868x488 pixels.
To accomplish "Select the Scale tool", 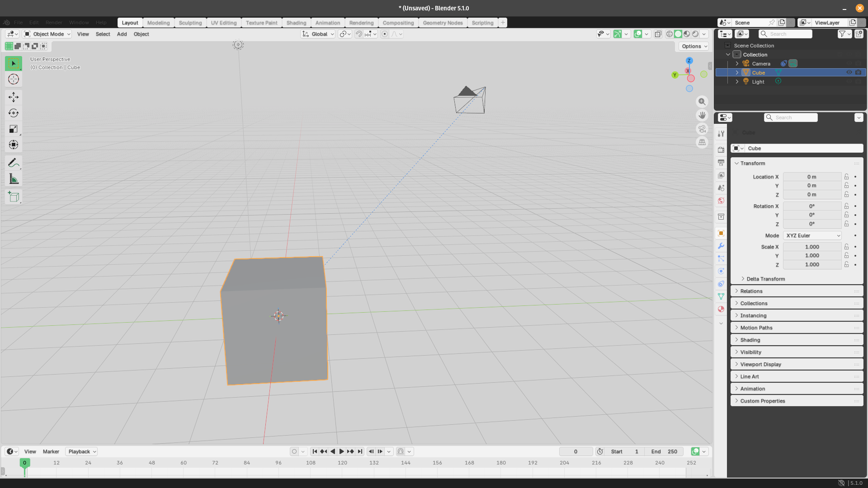I will 14,129.
